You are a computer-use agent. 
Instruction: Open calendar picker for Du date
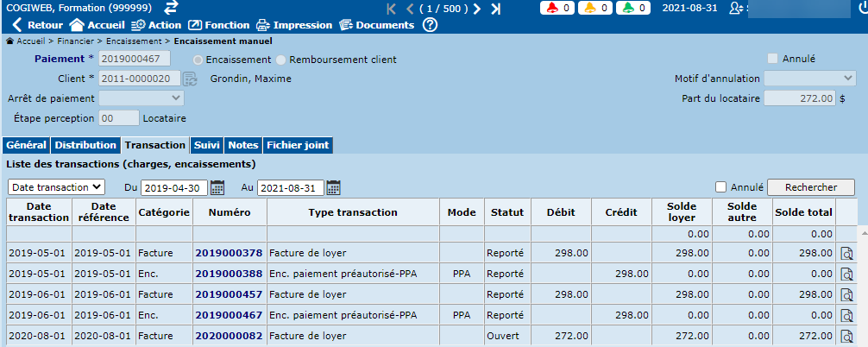217,187
